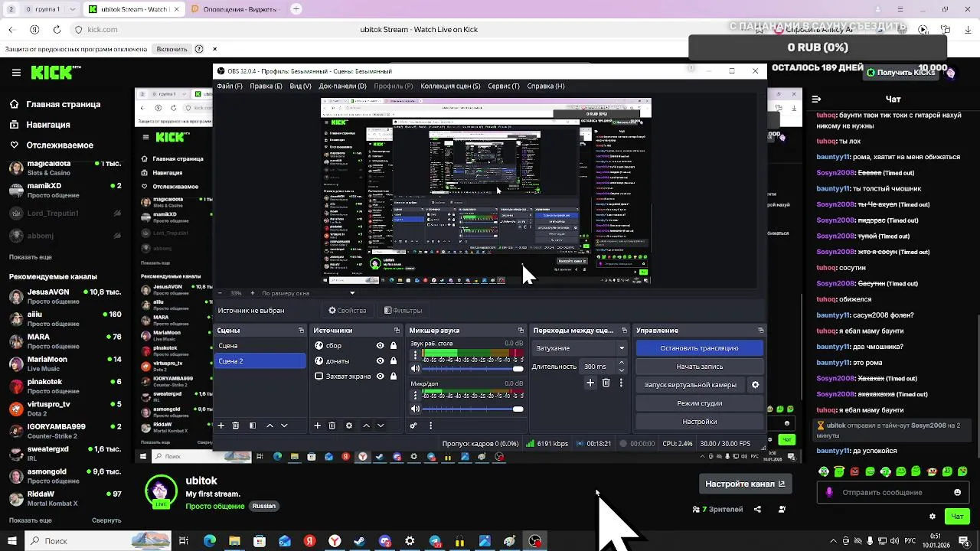Screen dimensions: 980x551
Task: Open Kick hamburger sidebar menu
Action: point(16,73)
